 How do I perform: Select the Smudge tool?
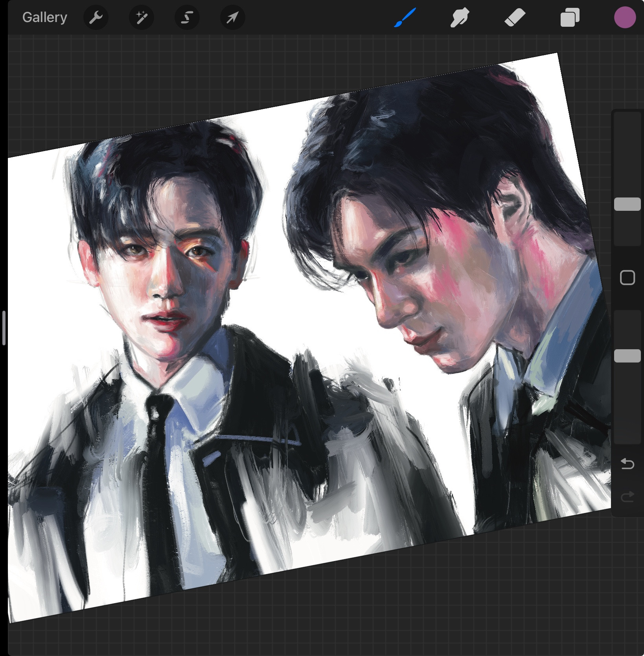tap(460, 18)
